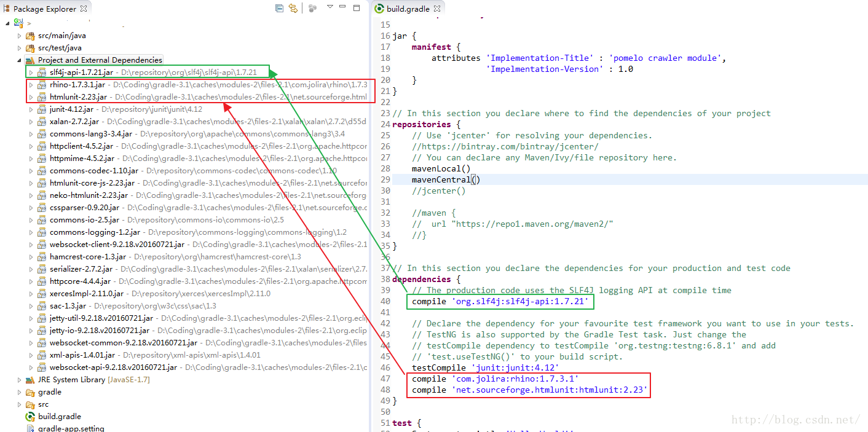Click jar icon of xalan-2.7.2.jar

(x=42, y=122)
